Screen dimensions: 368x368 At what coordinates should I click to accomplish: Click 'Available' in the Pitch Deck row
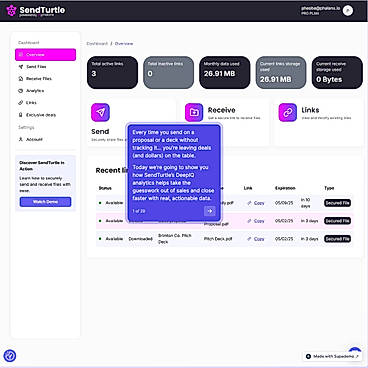[114, 239]
